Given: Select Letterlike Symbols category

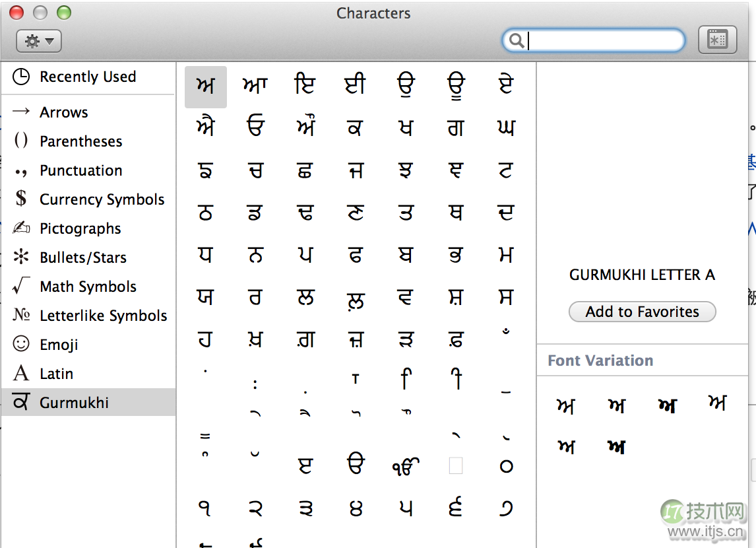Looking at the screenshot, I should (x=88, y=316).
